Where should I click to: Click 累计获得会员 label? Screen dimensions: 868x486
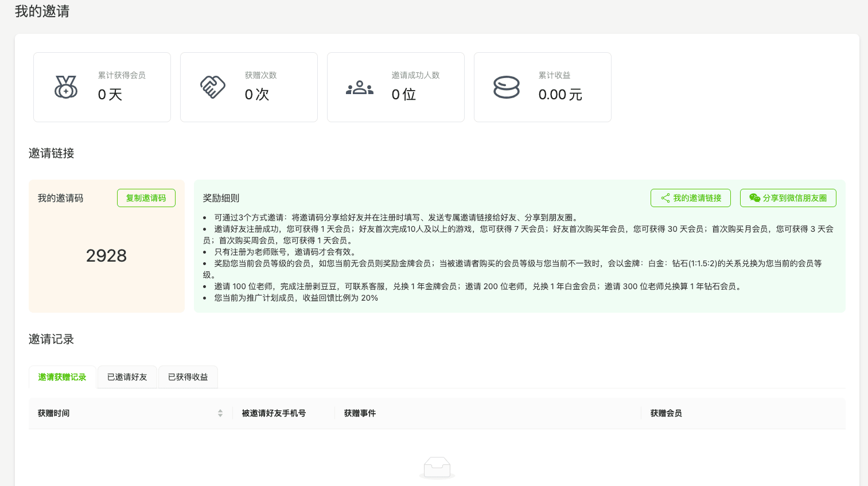[122, 75]
